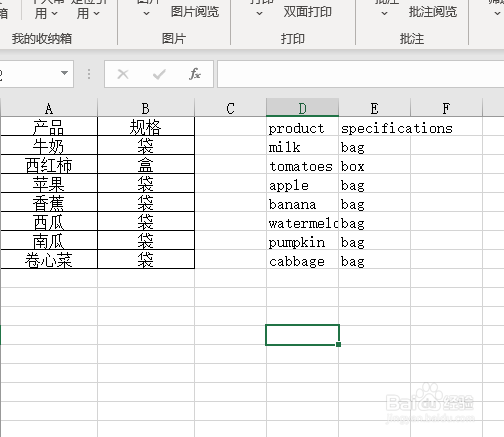The height and width of the screenshot is (437, 504).
Task: Select the cell reading apple
Action: [302, 183]
